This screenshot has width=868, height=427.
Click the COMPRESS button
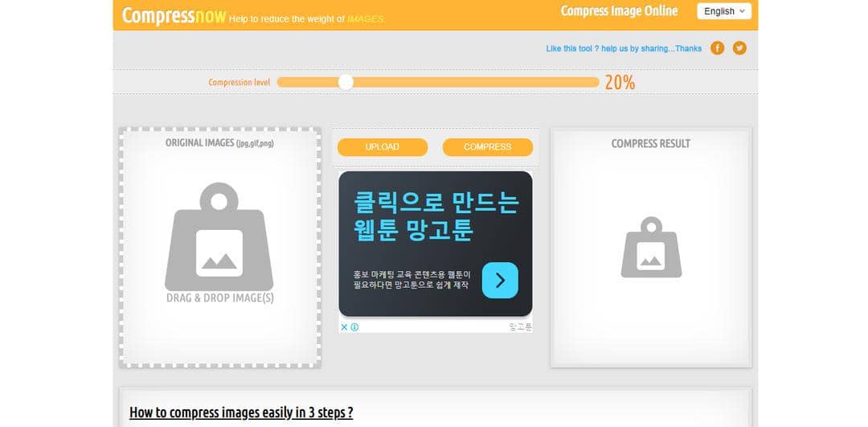tap(488, 147)
